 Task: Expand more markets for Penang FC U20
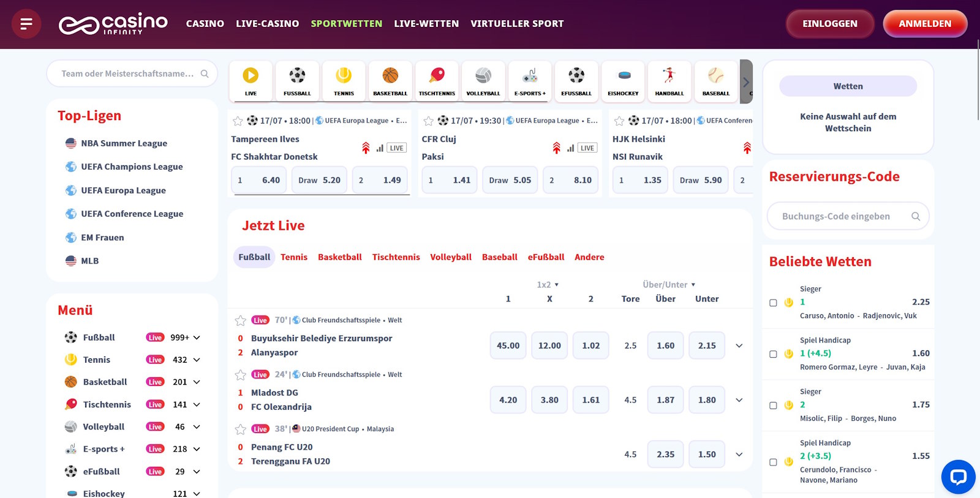pyautogui.click(x=739, y=455)
